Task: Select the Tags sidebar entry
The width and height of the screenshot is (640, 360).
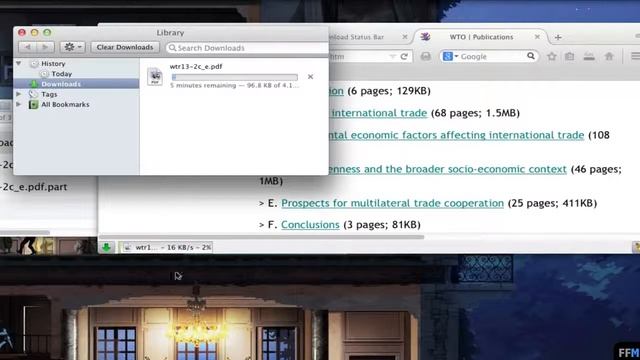Action: pyautogui.click(x=49, y=94)
